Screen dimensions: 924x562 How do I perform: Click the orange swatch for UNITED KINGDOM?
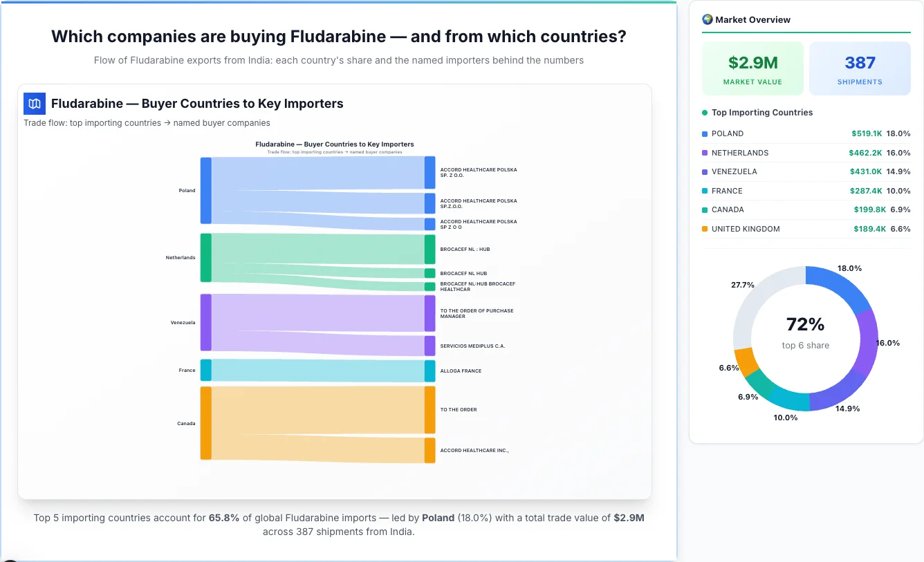coord(703,229)
